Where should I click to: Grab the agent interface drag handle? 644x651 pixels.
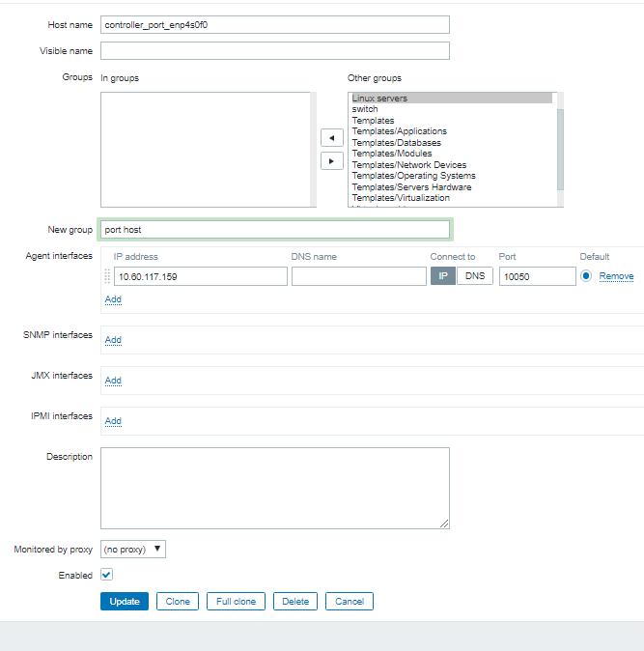pyautogui.click(x=107, y=276)
